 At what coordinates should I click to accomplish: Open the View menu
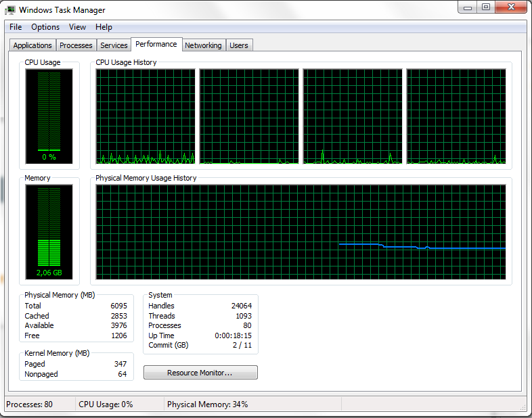click(77, 27)
